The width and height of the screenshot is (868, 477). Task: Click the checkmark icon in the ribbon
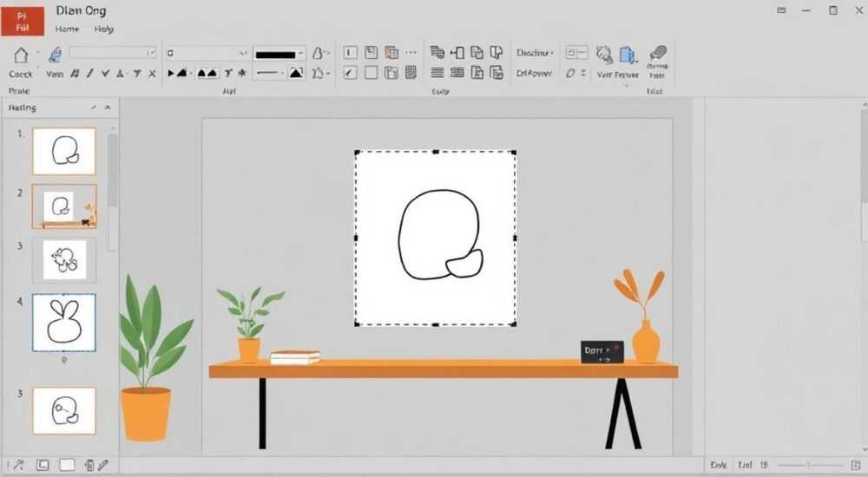(105, 73)
